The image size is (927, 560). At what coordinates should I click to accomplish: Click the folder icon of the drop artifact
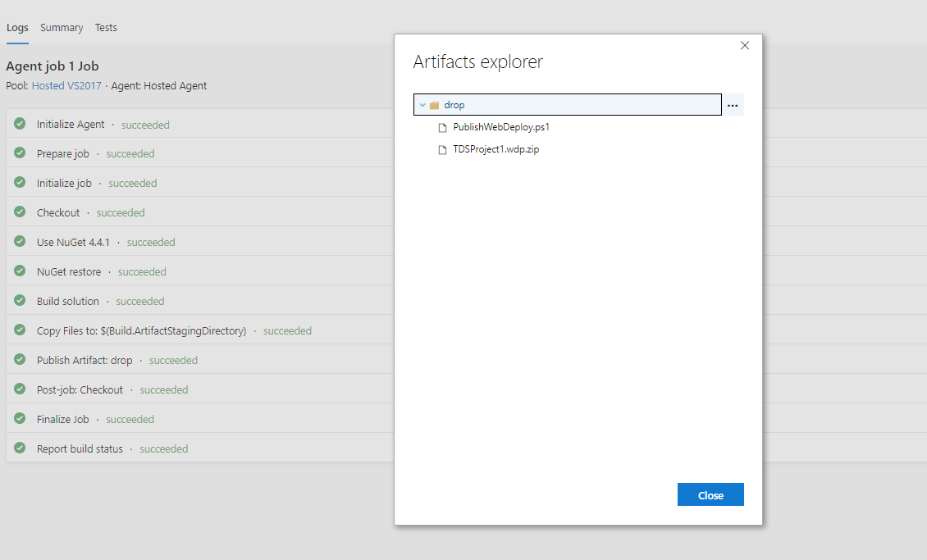point(433,104)
